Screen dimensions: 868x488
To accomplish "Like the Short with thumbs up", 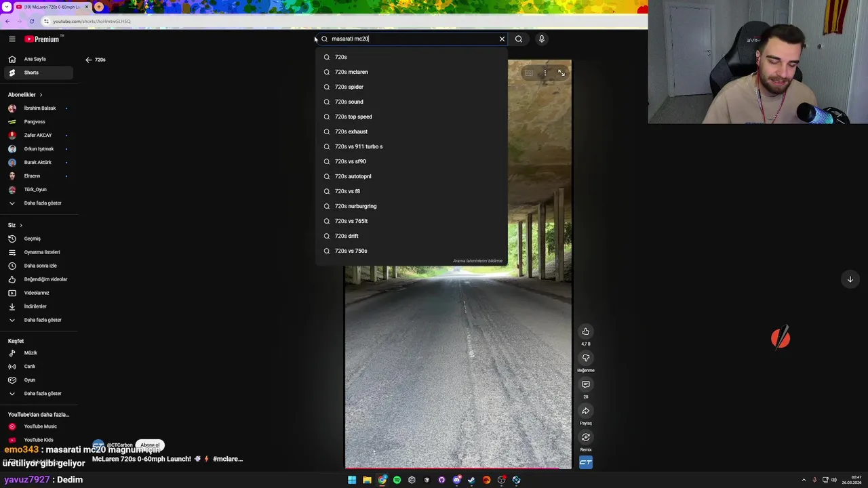I will click(x=586, y=331).
